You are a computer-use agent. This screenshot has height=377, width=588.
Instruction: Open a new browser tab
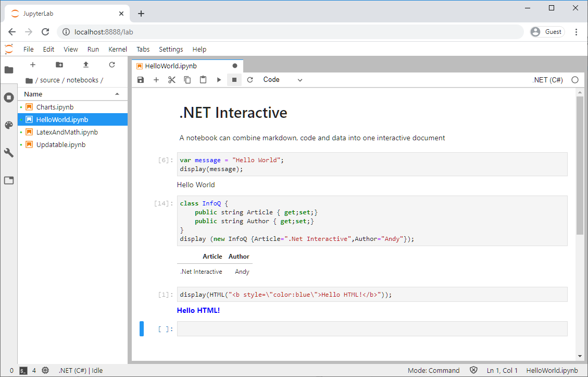click(x=141, y=14)
